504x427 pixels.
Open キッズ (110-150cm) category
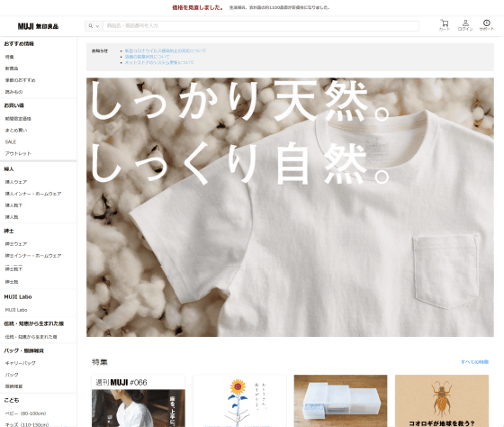[x=27, y=424]
